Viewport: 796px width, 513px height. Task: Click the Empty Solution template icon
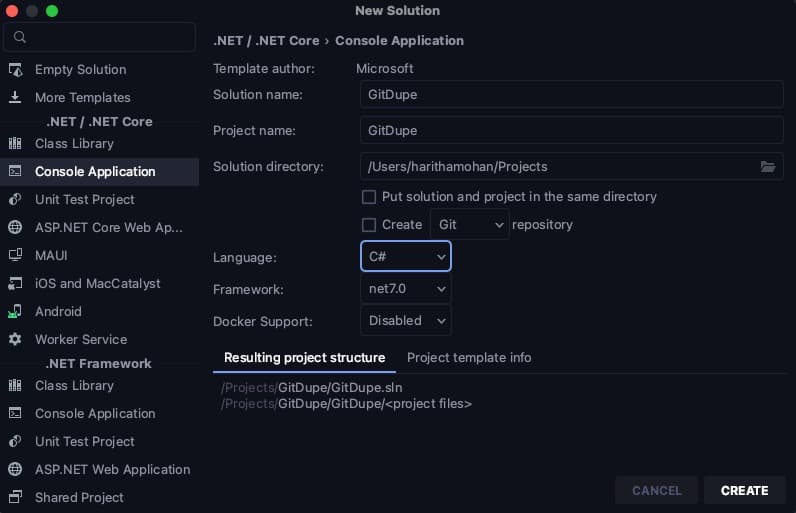[15, 70]
